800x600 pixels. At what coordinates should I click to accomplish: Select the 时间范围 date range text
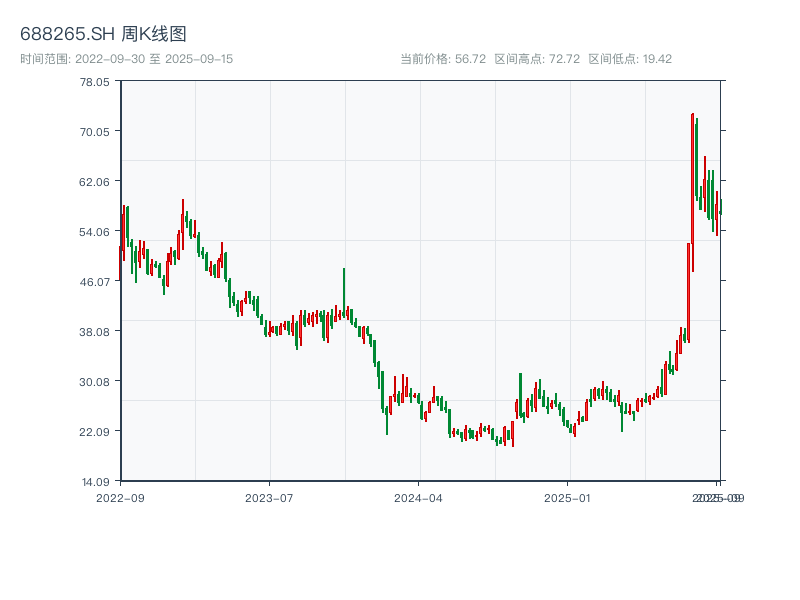click(126, 59)
